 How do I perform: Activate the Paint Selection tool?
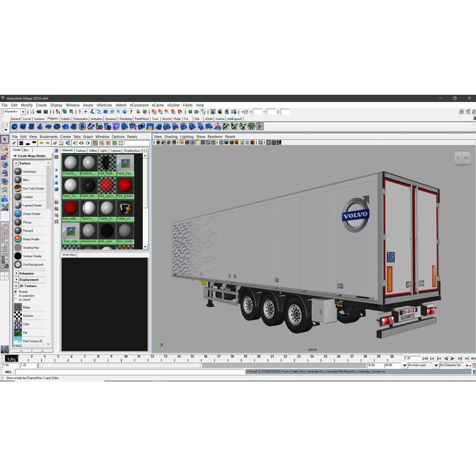(x=4, y=156)
